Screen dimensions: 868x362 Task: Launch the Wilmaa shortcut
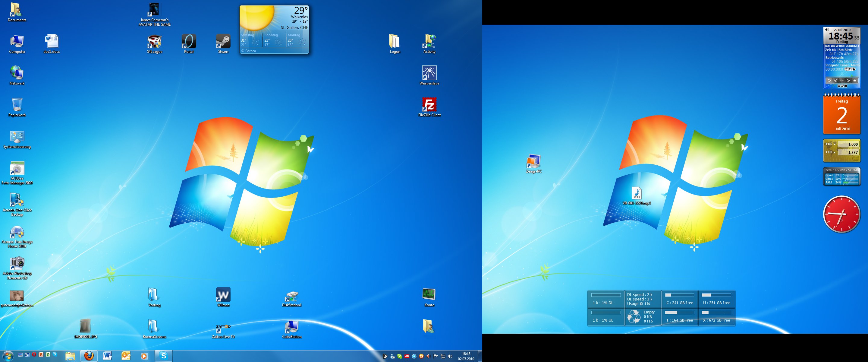point(223,297)
